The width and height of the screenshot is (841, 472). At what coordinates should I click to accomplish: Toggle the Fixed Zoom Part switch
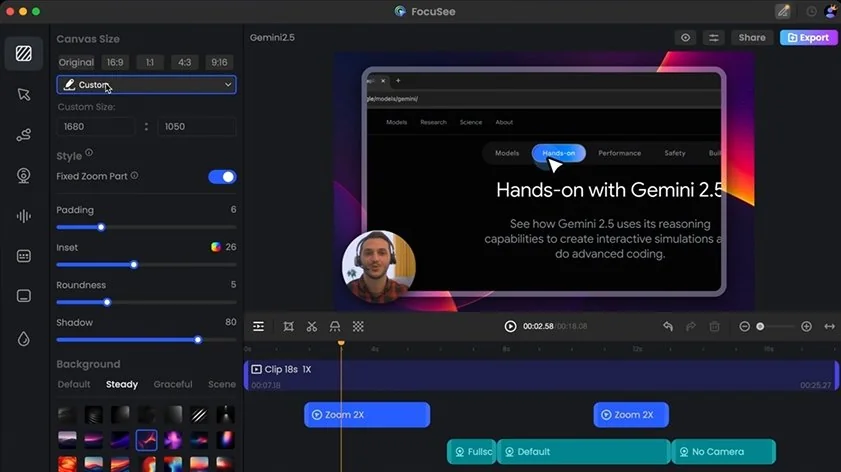tap(222, 176)
